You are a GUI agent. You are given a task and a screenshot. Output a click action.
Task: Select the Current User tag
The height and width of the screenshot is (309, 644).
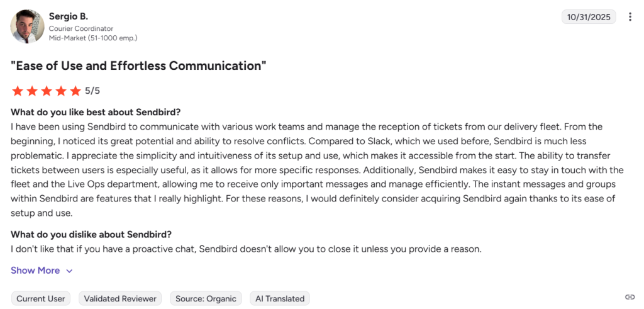coord(41,299)
